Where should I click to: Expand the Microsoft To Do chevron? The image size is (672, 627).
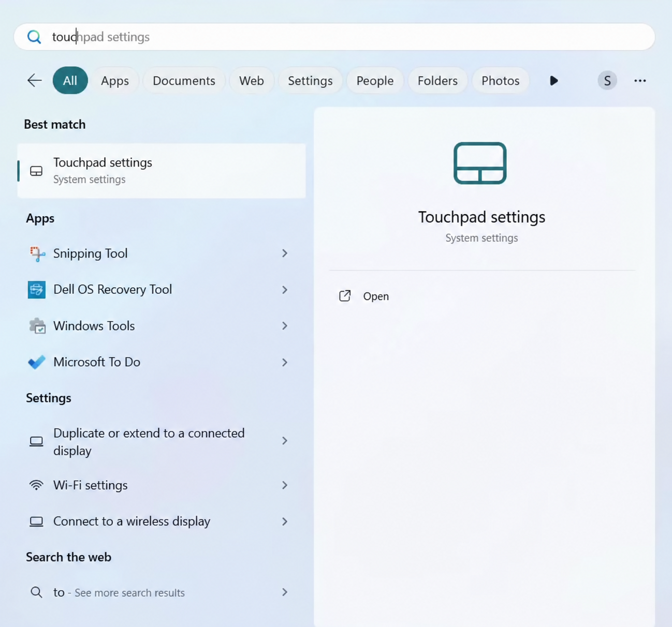click(285, 362)
